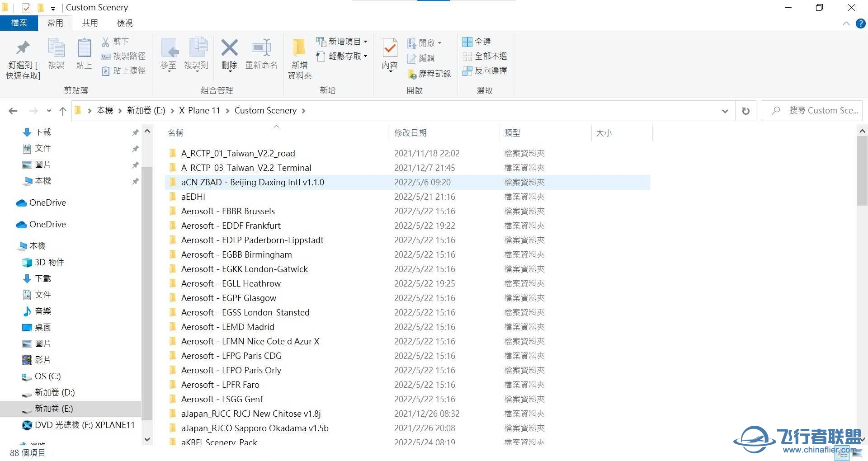The width and height of the screenshot is (868, 461).
Task: Open the 檔案 menu
Action: click(19, 23)
